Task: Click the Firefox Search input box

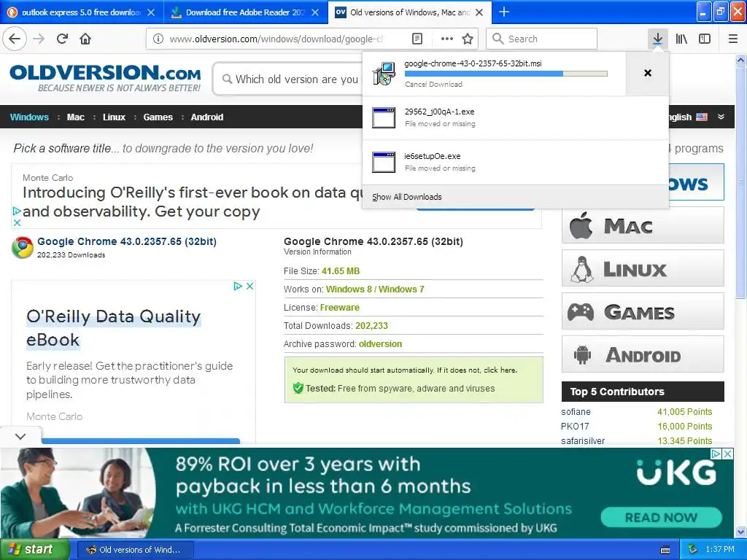Action: coord(542,39)
